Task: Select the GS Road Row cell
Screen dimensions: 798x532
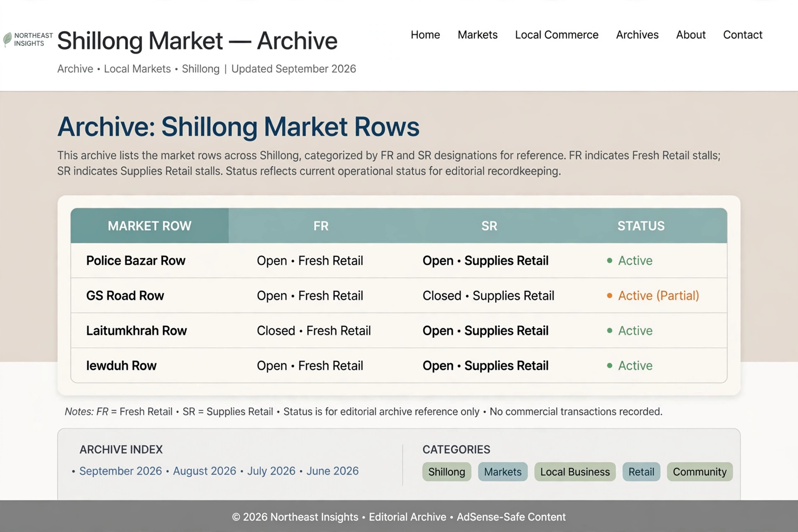Action: tap(125, 296)
